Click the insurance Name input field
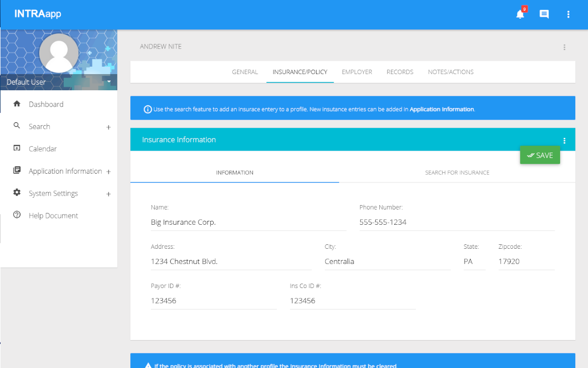588x368 pixels. click(248, 222)
